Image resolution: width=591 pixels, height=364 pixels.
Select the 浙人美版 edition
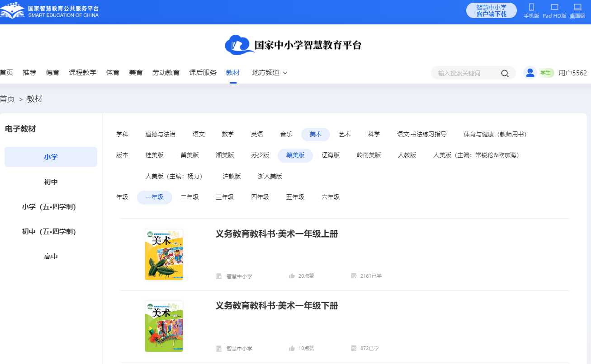pos(270,177)
